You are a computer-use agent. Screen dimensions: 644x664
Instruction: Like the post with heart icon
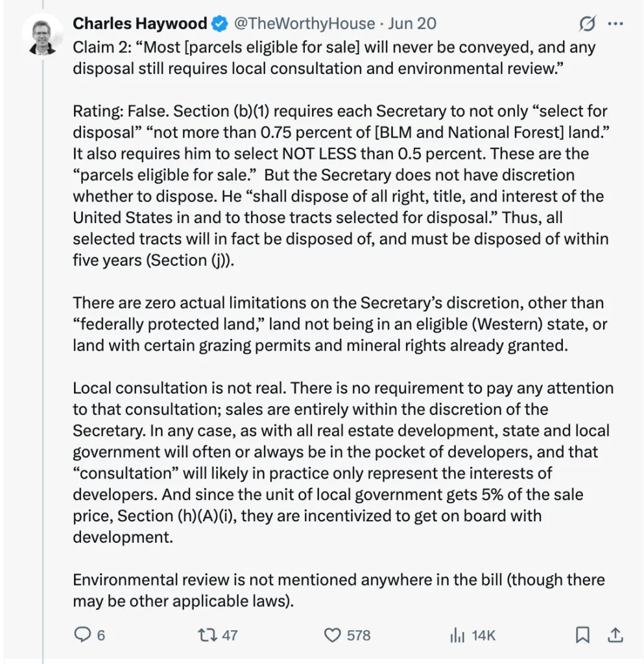332,635
